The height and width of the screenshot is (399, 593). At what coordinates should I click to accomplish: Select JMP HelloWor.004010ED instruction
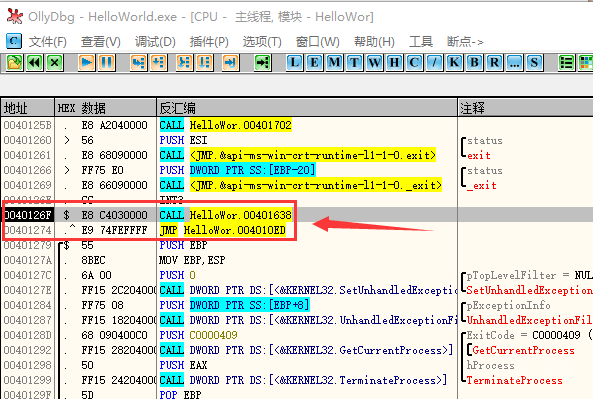click(222, 230)
